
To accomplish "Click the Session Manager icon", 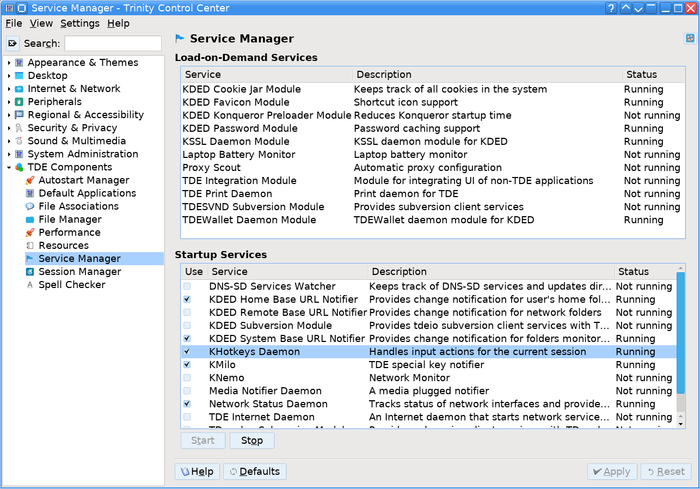I will (30, 271).
